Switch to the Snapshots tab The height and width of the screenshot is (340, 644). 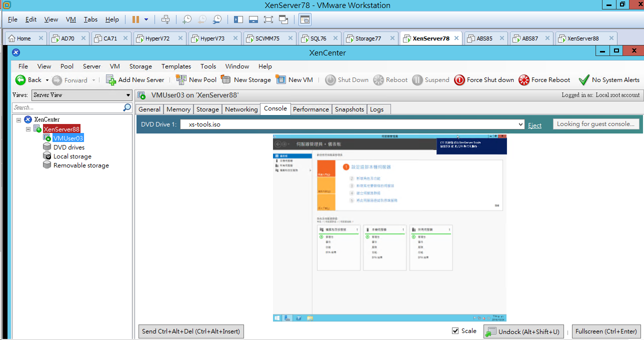point(349,109)
